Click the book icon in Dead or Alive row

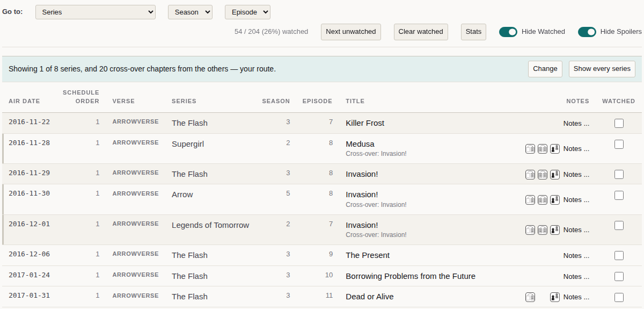(x=530, y=297)
